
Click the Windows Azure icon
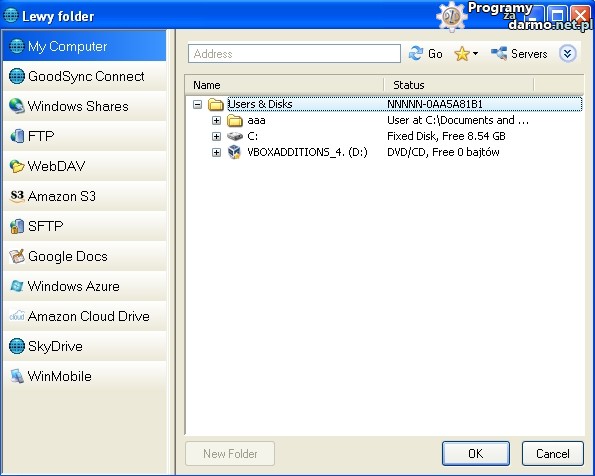(x=17, y=286)
